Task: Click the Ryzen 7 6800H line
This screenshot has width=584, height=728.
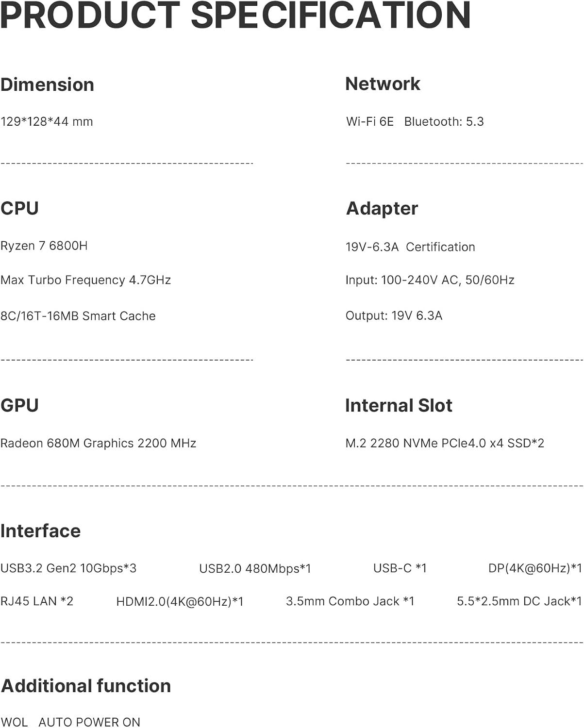Action: click(44, 246)
